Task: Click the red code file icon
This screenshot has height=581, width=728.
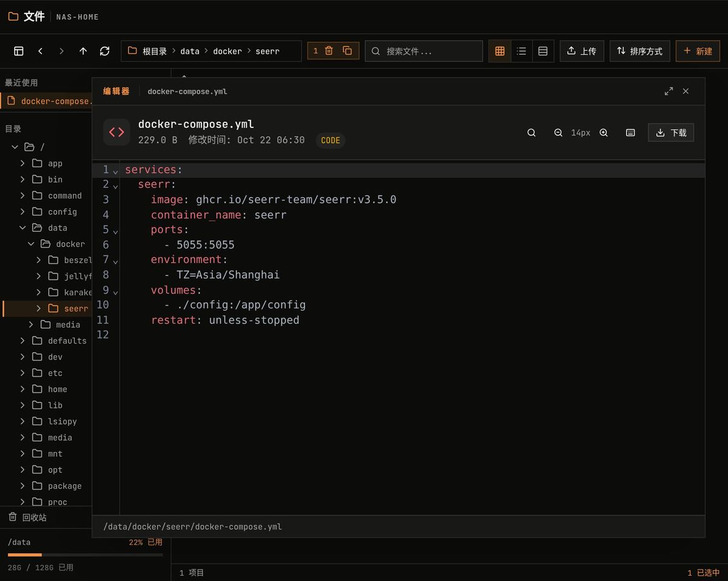Action: tap(116, 132)
